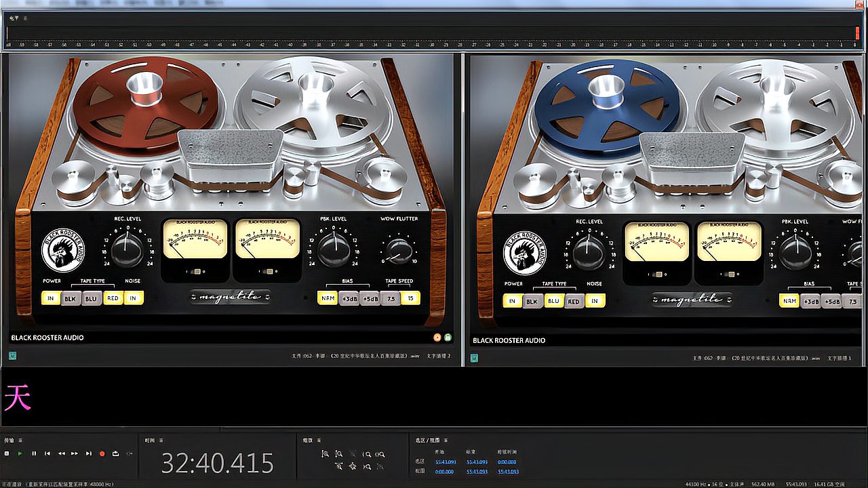The height and width of the screenshot is (488, 868).
Task: Select BLU tape type on right machine
Action: (553, 301)
